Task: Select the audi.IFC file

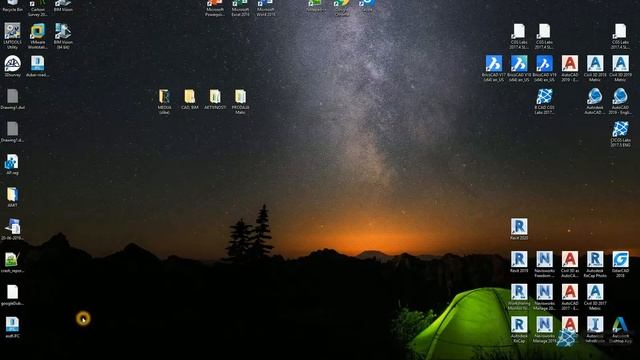Action: (12, 328)
